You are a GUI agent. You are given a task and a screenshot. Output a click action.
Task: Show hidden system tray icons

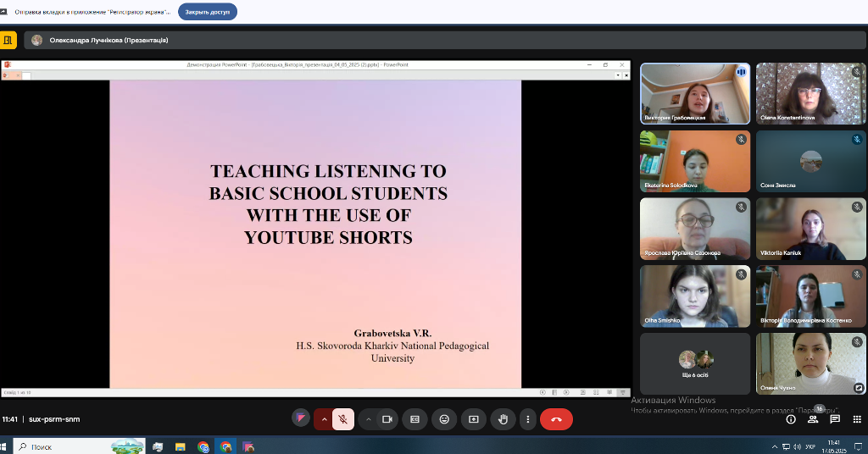tap(775, 447)
